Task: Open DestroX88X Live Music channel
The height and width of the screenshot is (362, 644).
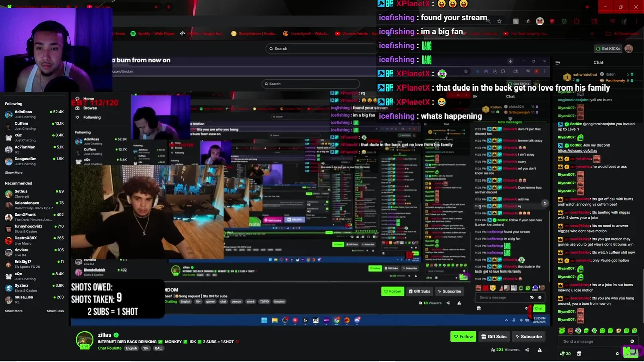Action: [34, 240]
